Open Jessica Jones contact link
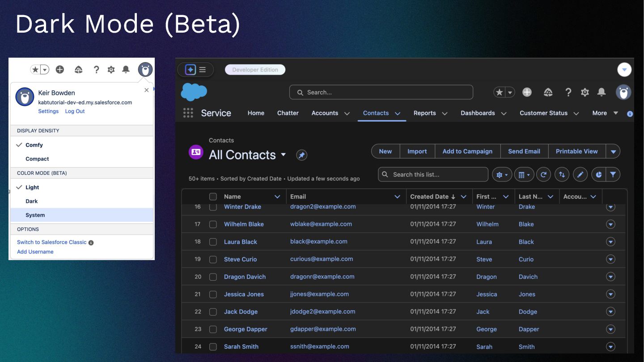 [x=244, y=294]
